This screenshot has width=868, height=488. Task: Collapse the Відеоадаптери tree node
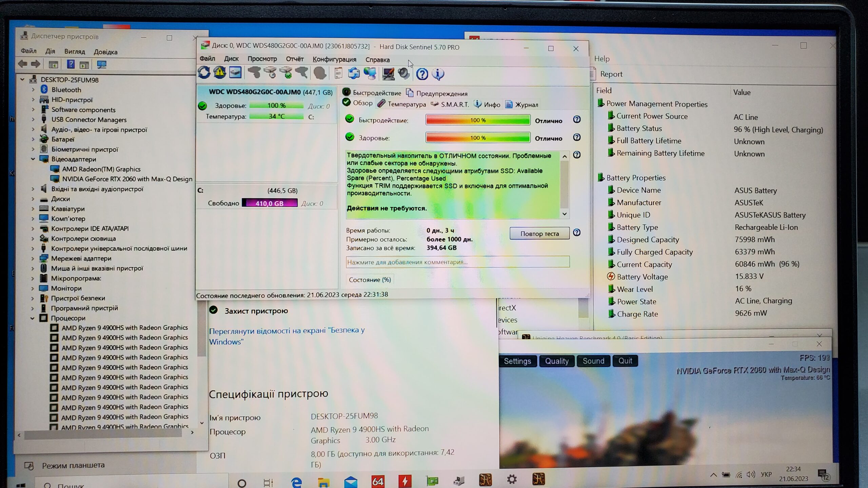point(33,159)
